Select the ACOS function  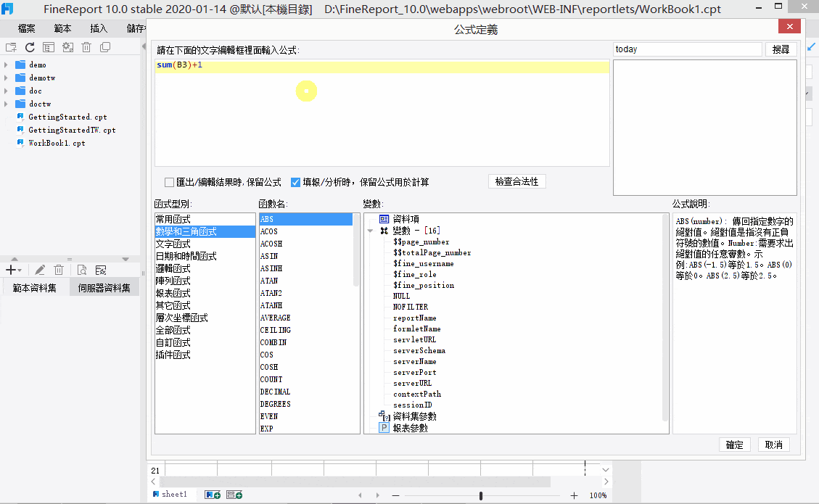point(306,231)
